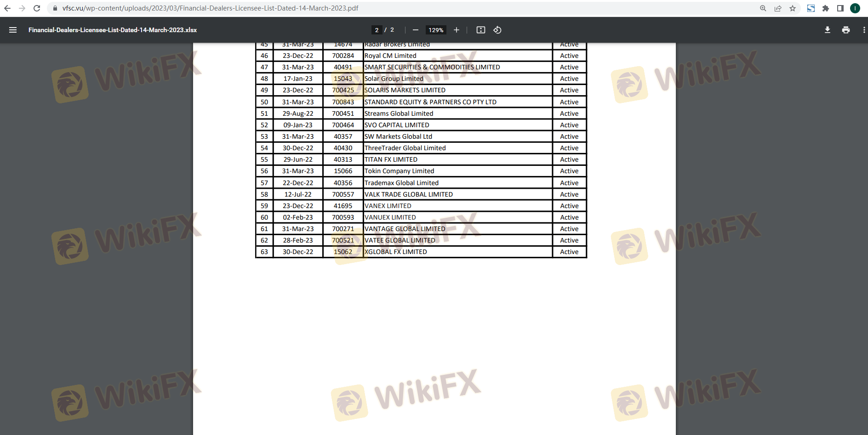The image size is (868, 435).
Task: Click SW Markets Global Ltd name
Action: (398, 136)
